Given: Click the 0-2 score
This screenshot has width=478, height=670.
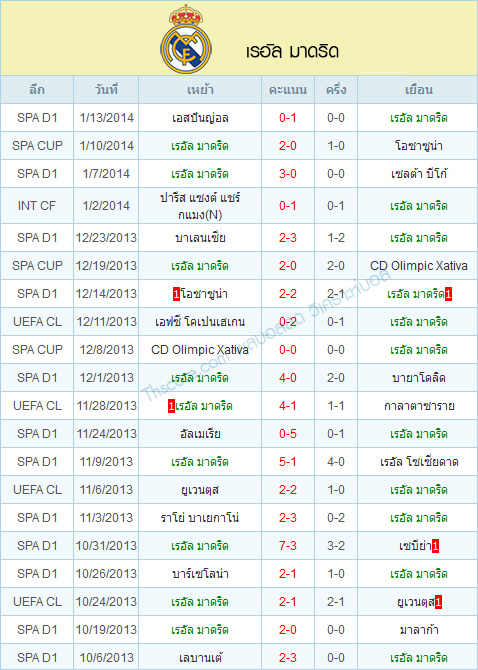Looking at the screenshot, I should (x=288, y=322).
